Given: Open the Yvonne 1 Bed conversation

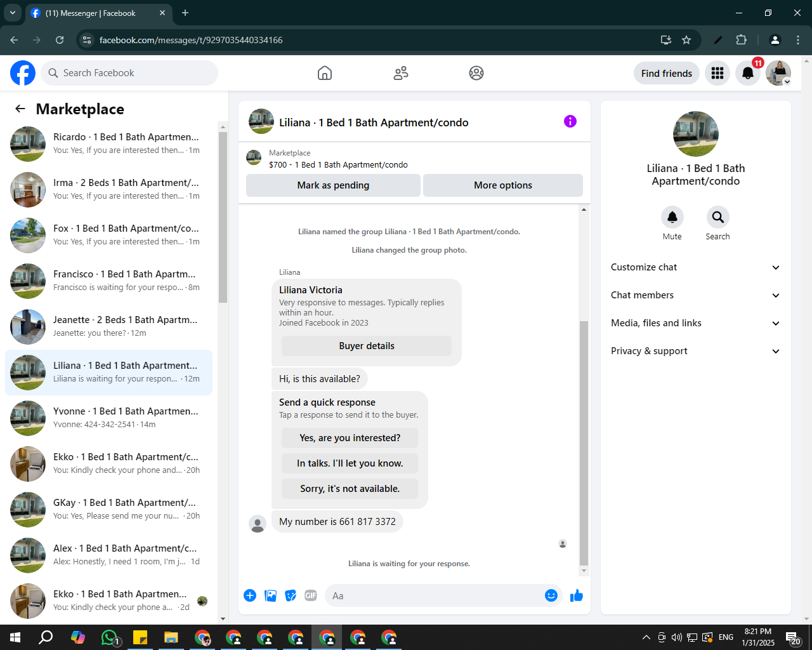Looking at the screenshot, I should (108, 418).
